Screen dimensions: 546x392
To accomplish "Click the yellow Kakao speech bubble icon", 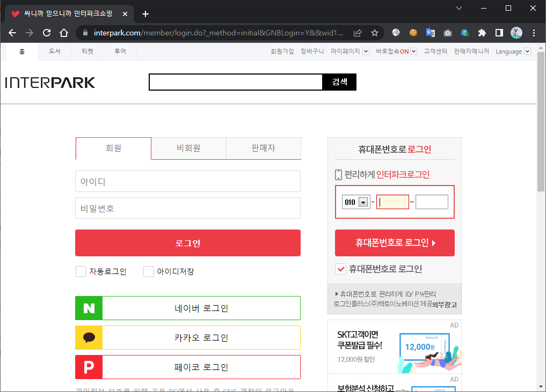I will click(x=89, y=337).
